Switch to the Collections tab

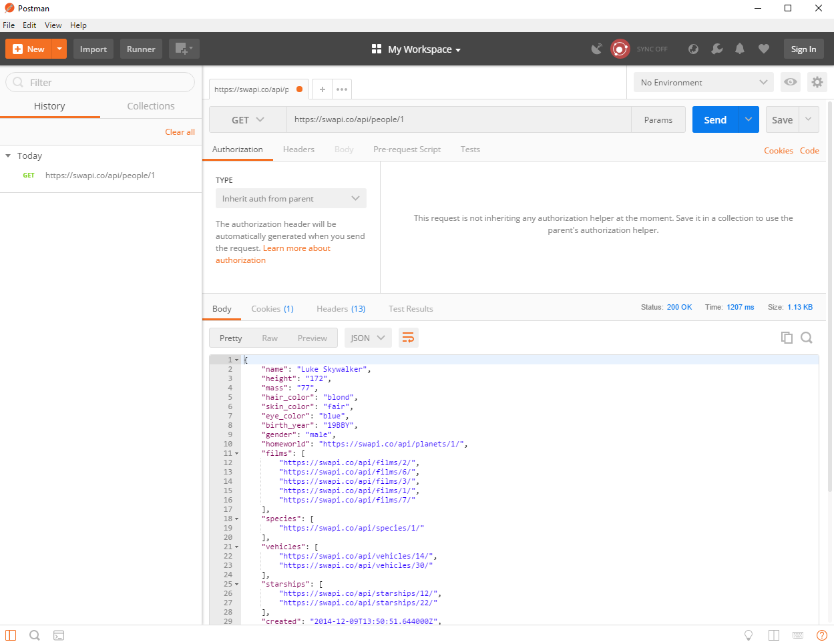151,106
